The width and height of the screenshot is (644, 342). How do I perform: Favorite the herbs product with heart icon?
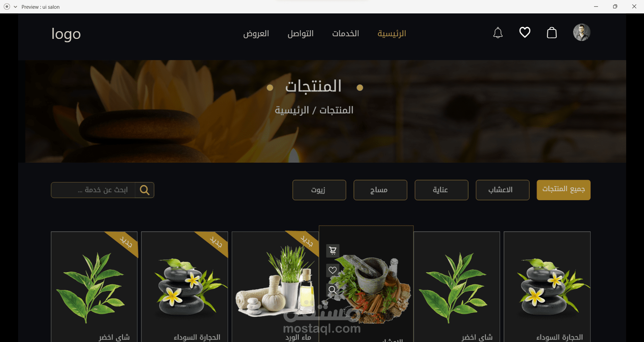coord(333,270)
